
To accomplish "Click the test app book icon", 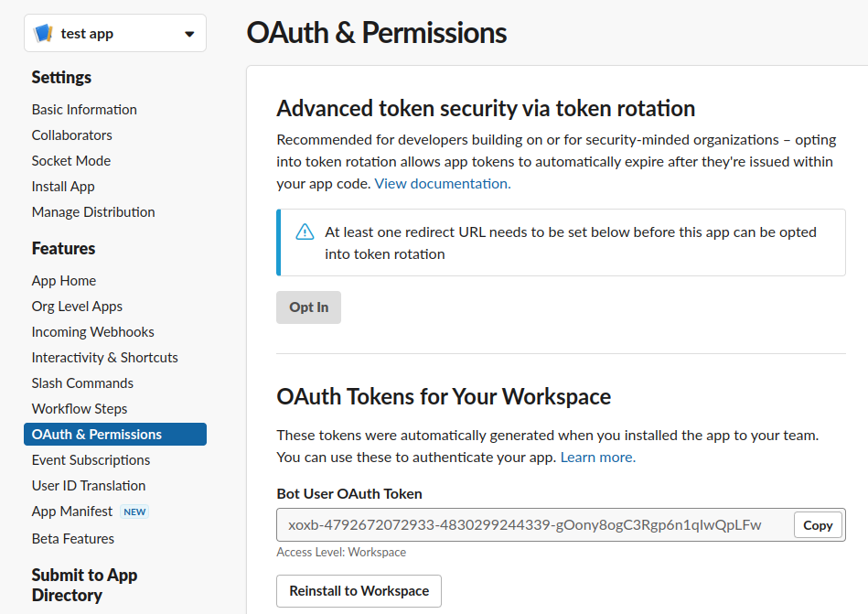I will coord(43,33).
